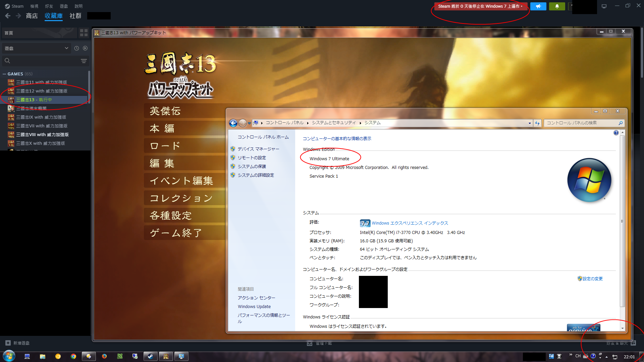Open the 遊戲 menu in Steam menu bar

[64, 6]
